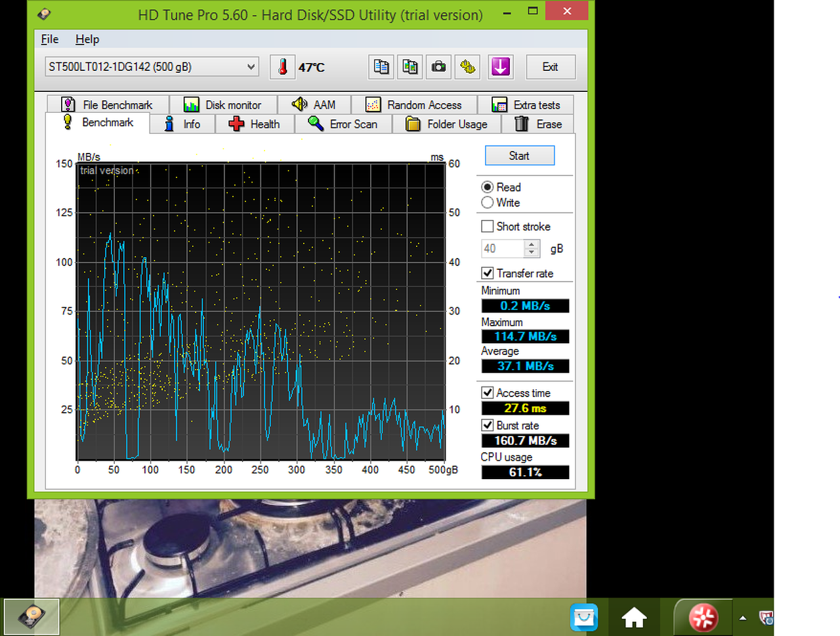Uncheck the Burst rate checkbox
The image size is (840, 636).
(x=488, y=425)
